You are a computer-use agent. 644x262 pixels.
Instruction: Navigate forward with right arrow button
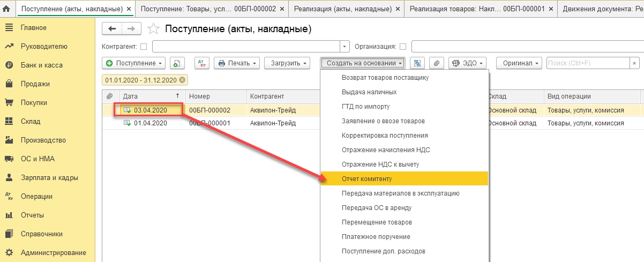[132, 29]
